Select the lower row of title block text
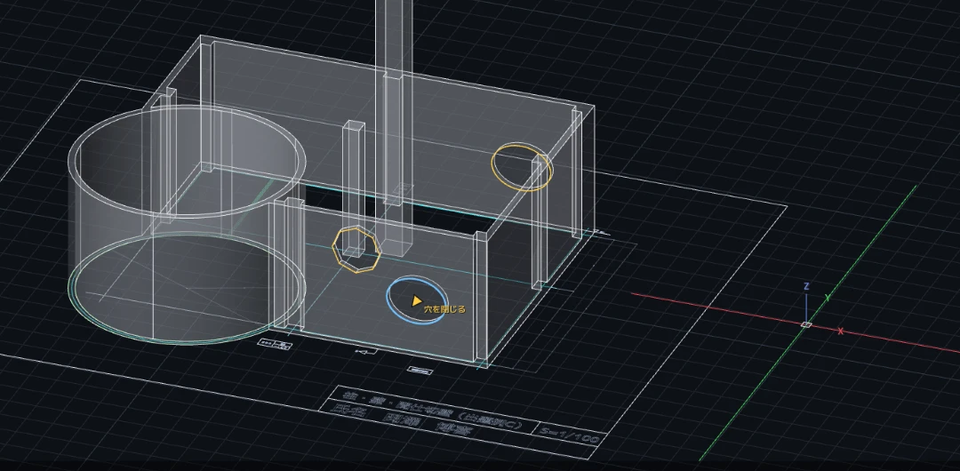 tap(404, 420)
